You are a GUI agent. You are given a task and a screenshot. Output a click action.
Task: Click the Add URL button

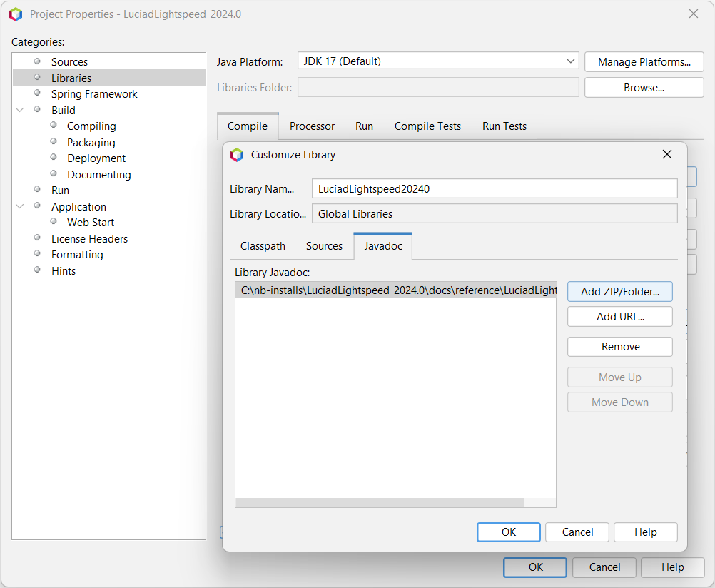click(x=619, y=317)
